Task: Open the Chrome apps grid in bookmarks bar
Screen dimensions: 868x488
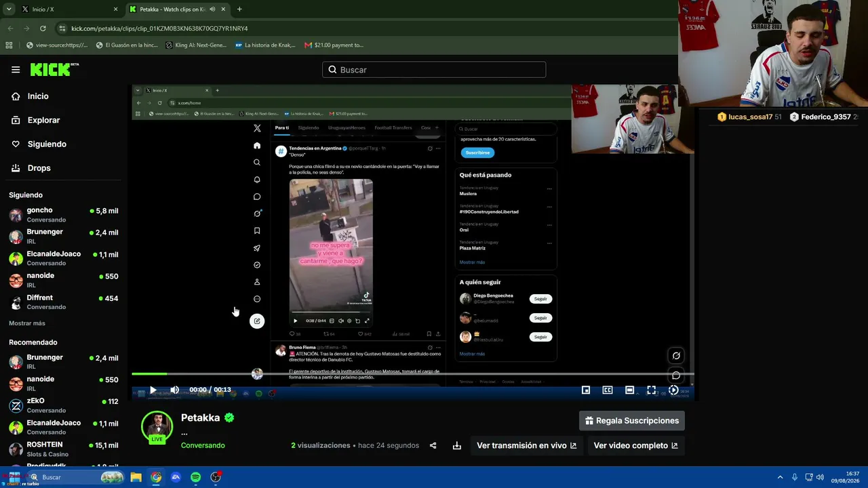Action: [x=9, y=45]
